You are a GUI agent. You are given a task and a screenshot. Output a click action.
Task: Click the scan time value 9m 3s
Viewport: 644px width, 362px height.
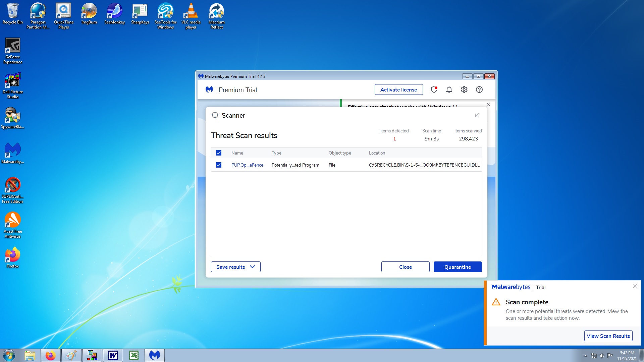(x=432, y=139)
